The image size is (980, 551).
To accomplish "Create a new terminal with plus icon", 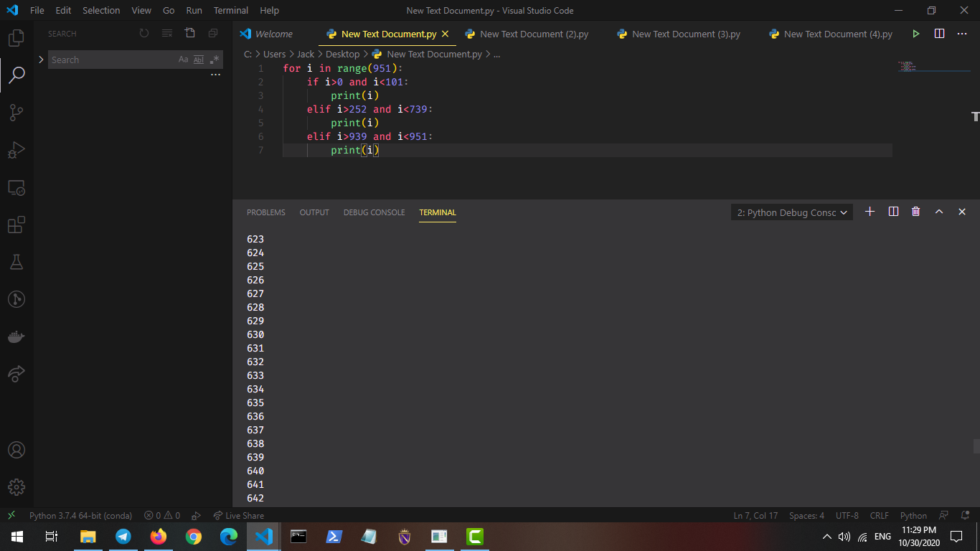I will 870,212.
